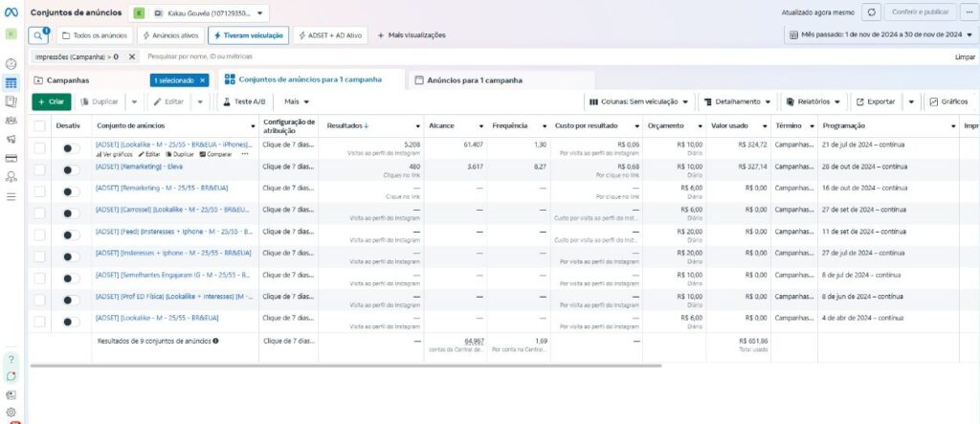980x424 pixels.
Task: Check the select-all header checkbox
Action: pos(40,125)
